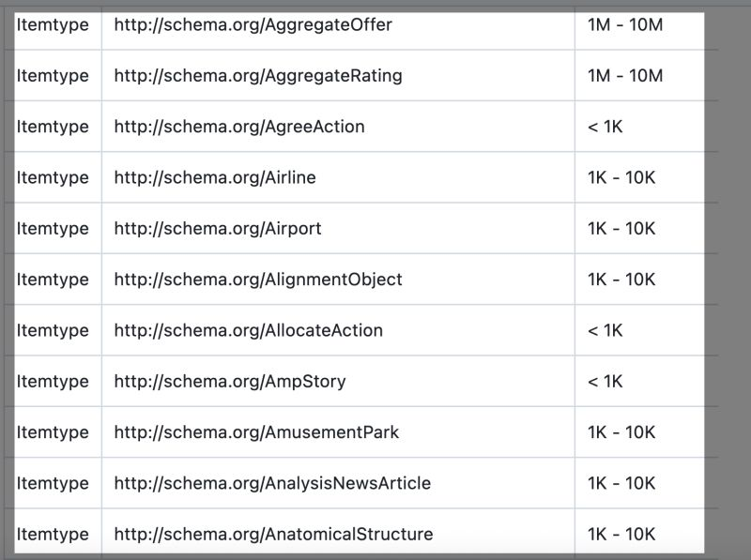
Task: Select the Itemtype cell beside AmpStory
Action: (53, 382)
